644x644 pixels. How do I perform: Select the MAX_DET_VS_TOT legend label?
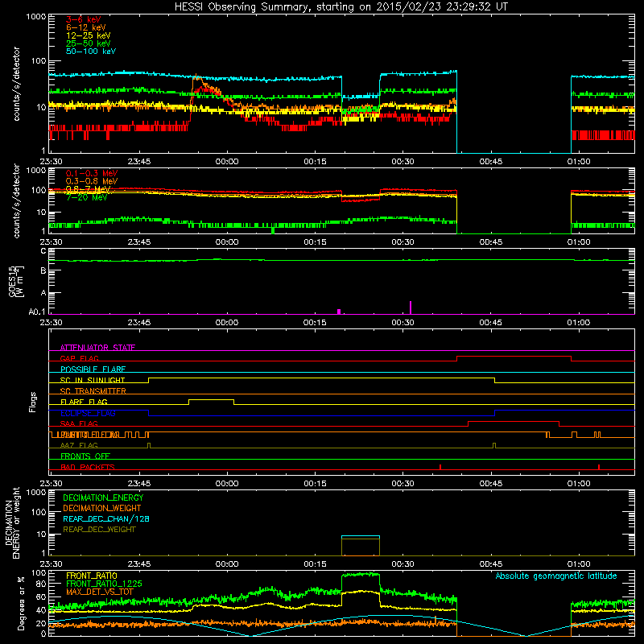[x=100, y=592]
